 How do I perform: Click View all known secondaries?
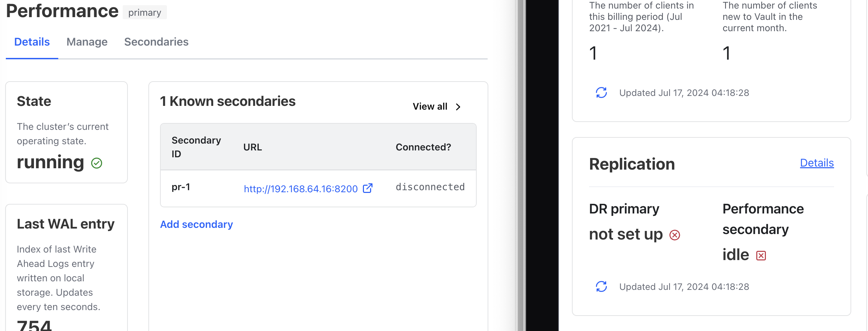tap(430, 107)
